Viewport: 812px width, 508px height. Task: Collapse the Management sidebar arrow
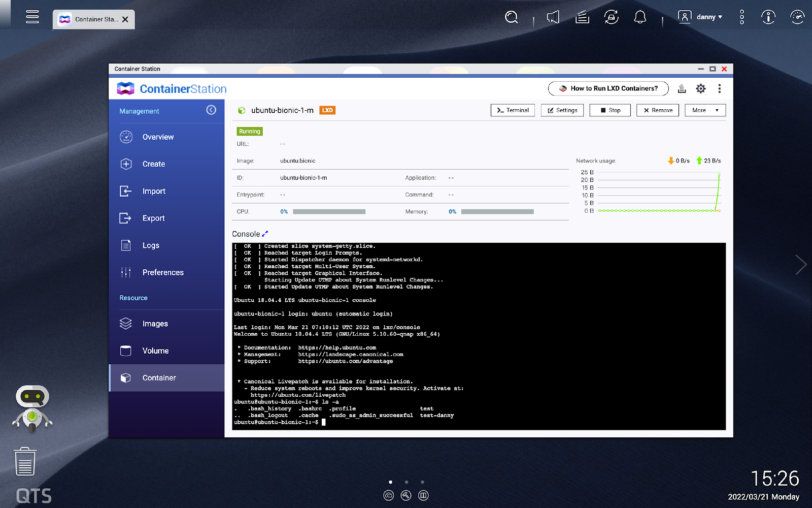pos(211,110)
